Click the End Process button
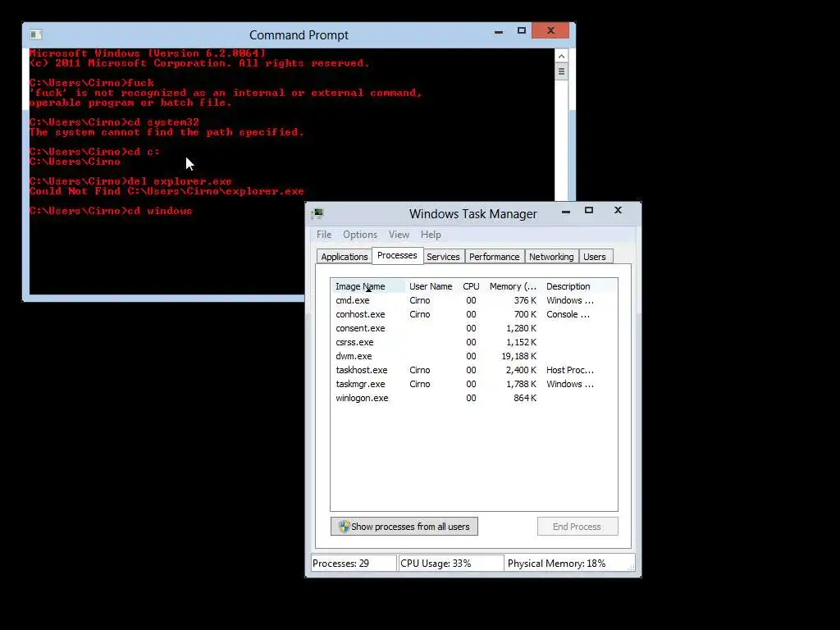This screenshot has width=840, height=630. pyautogui.click(x=577, y=527)
